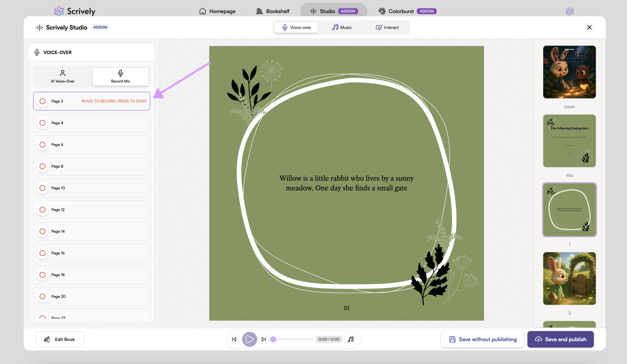Switch to AI Voice-Over mode
This screenshot has width=627, height=364.
(63, 77)
